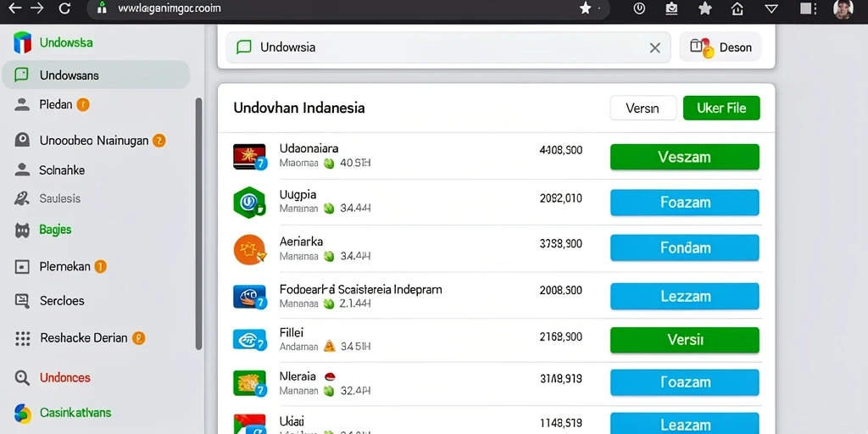The height and width of the screenshot is (434, 868).
Task: Click the browser address bar URL
Action: click(x=170, y=8)
